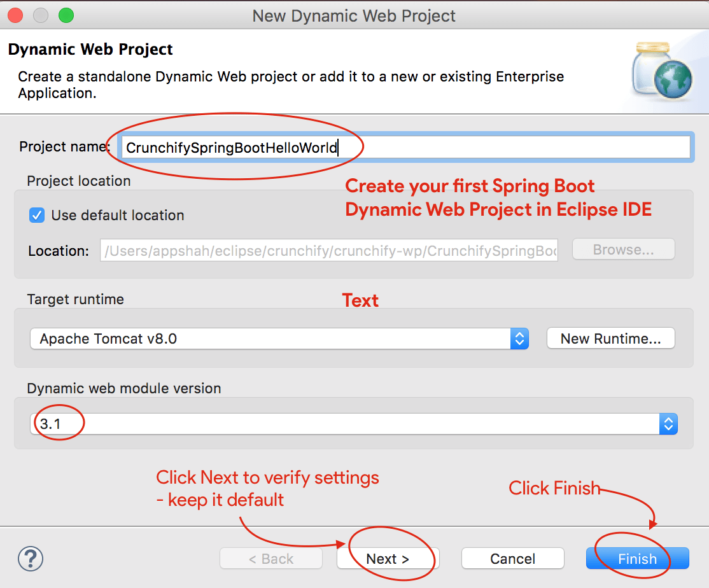Screen dimensions: 709x588
Task: Click the Project name: label
Action: point(64,146)
